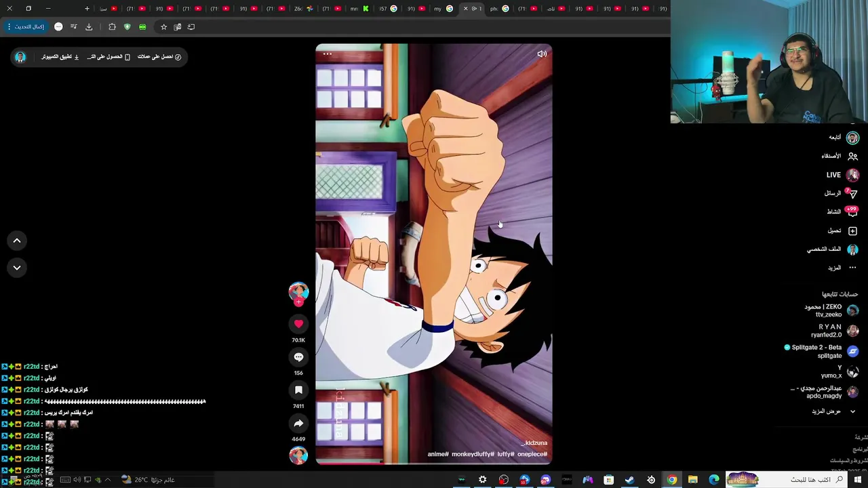Mute the video using the speaker icon
Screen dimensions: 868x488
542,54
